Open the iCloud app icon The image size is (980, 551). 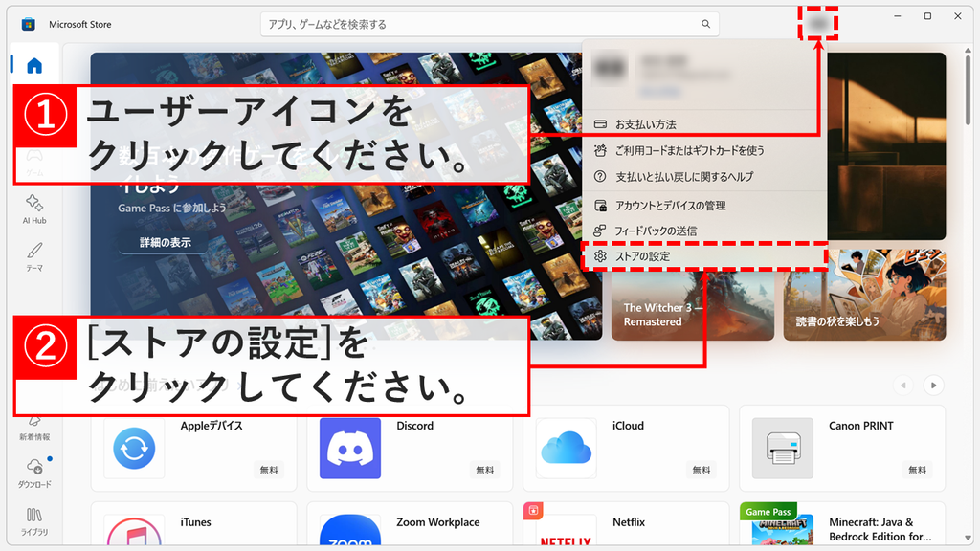coord(567,449)
